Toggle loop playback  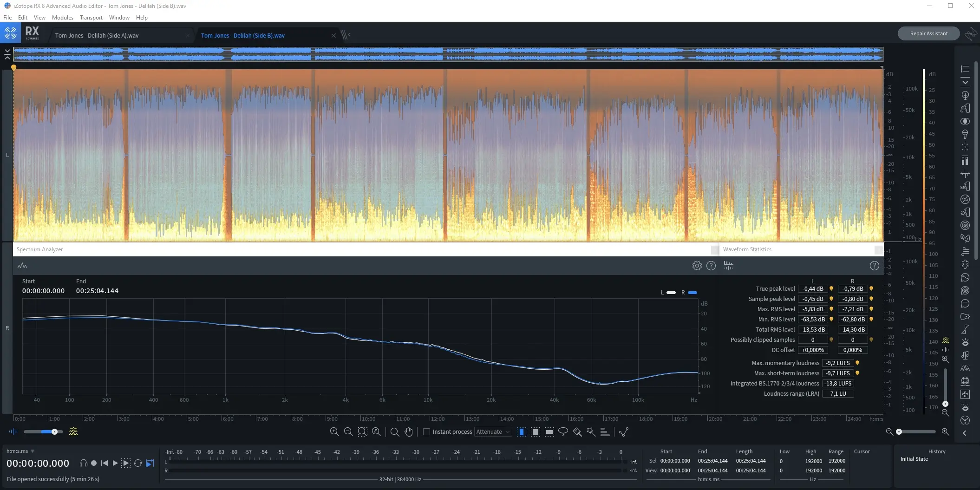138,463
